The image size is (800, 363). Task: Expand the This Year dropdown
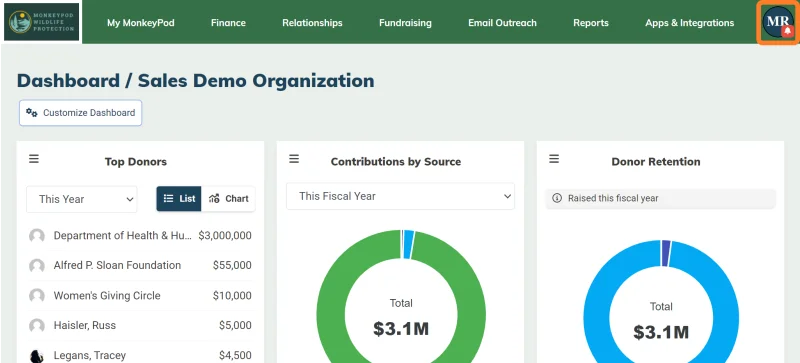(x=82, y=199)
